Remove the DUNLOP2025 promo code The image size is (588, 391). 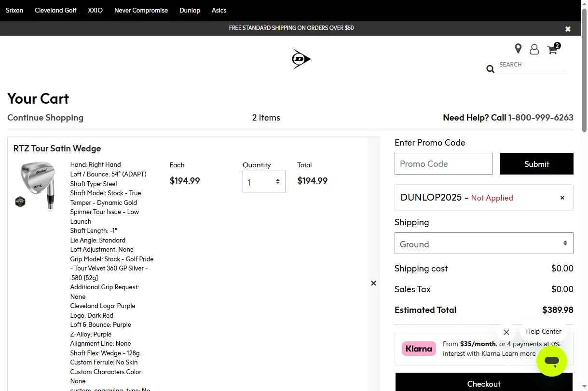(562, 198)
